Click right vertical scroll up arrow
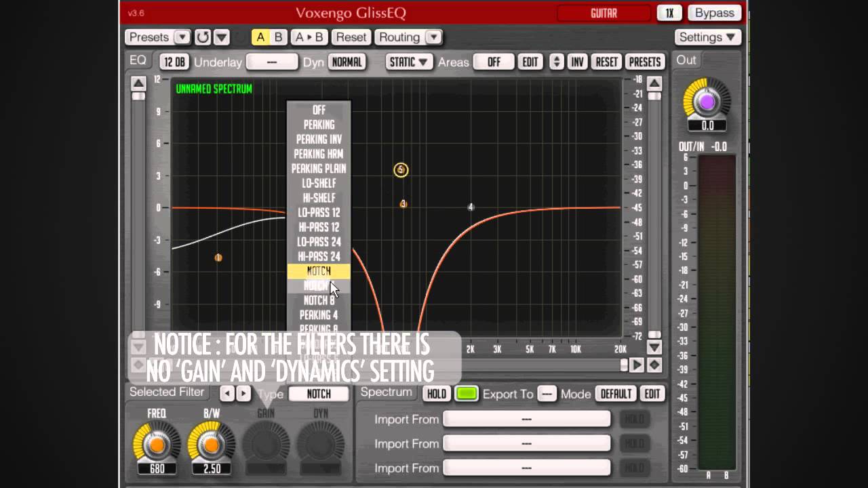This screenshot has height=488, width=868. point(654,83)
